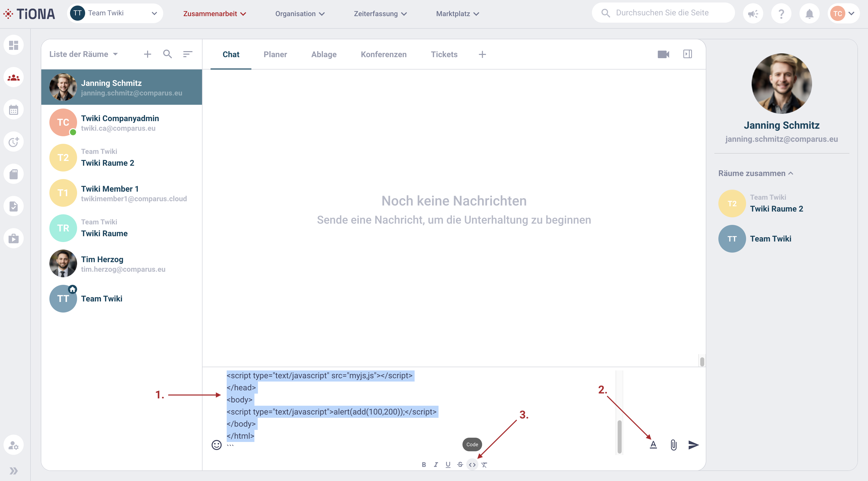Search the room list with the magnifier icon
The height and width of the screenshot is (481, 868).
click(168, 54)
